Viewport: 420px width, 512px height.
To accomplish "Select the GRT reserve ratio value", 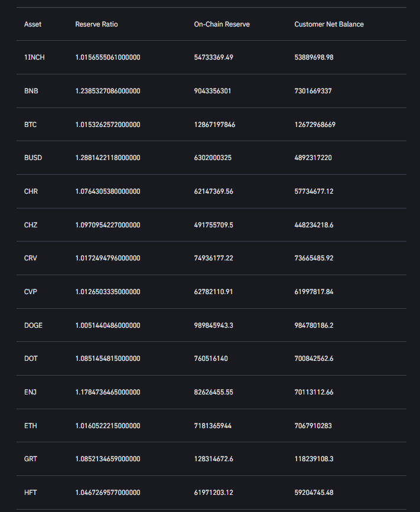I will click(108, 459).
